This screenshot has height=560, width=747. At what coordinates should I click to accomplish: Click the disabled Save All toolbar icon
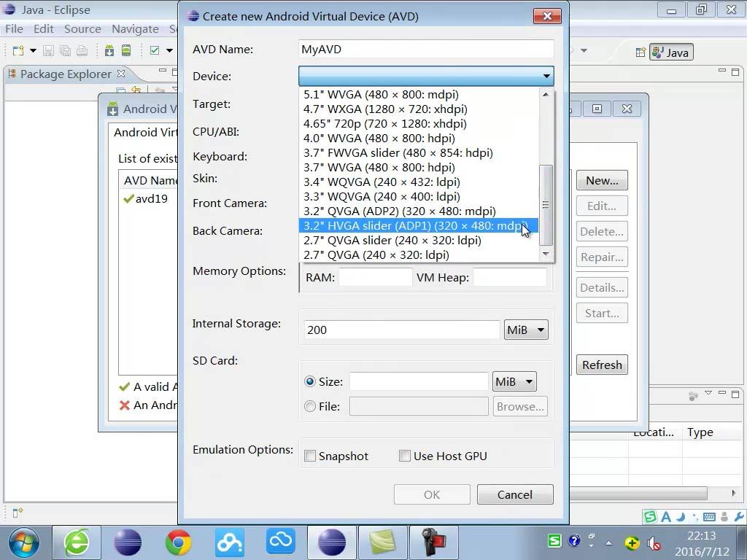point(65,50)
